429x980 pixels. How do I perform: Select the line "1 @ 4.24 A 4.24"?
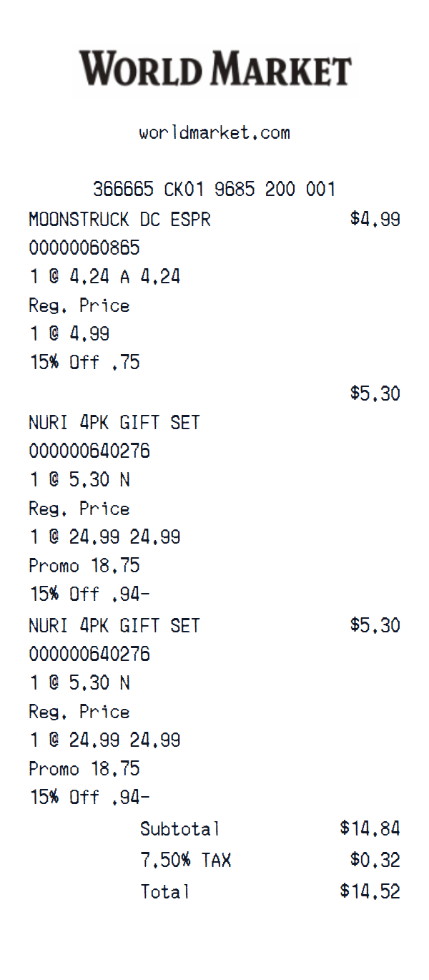tap(104, 277)
